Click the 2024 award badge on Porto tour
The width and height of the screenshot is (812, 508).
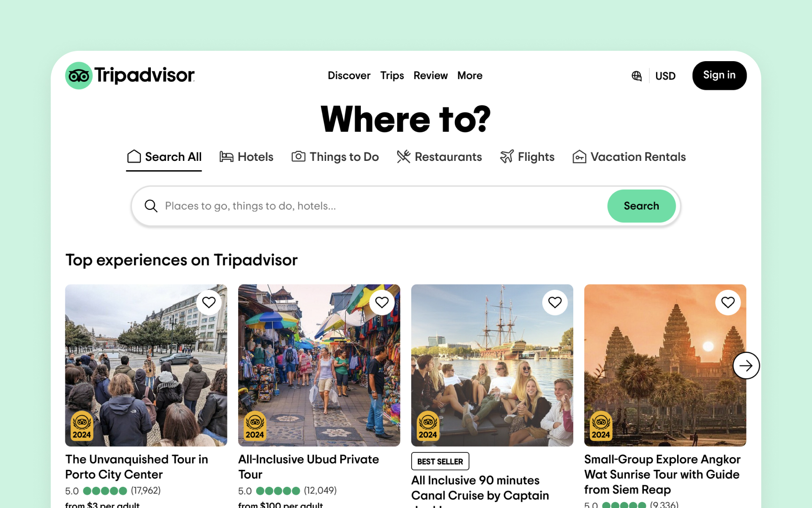tap(82, 426)
